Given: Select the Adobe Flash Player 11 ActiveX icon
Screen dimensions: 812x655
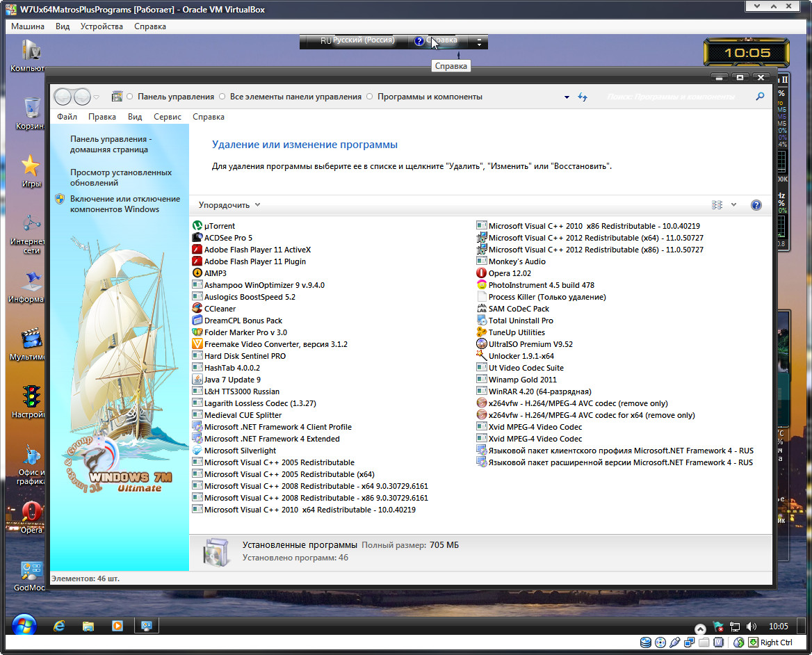Looking at the screenshot, I should pos(197,250).
